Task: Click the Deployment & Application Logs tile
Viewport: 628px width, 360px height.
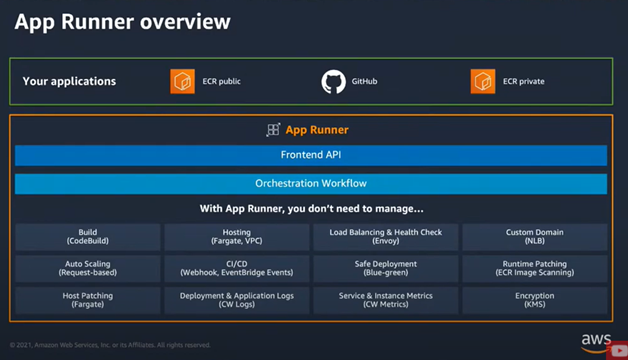Action: tap(237, 300)
